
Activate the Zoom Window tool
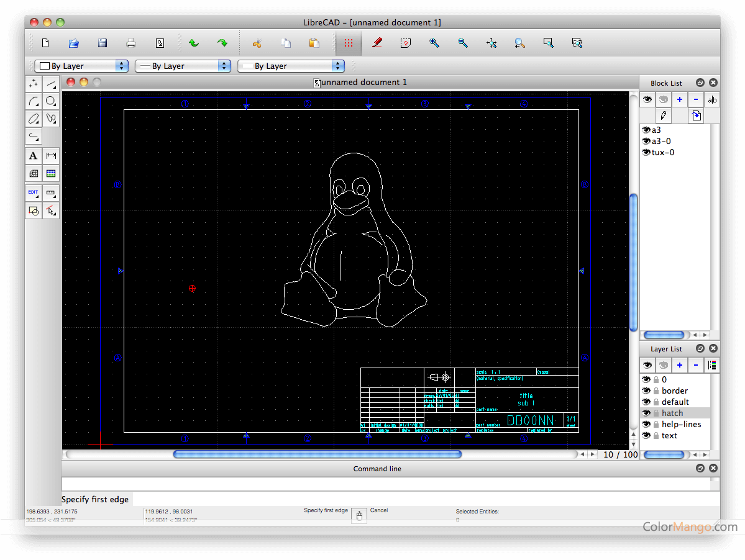point(547,43)
